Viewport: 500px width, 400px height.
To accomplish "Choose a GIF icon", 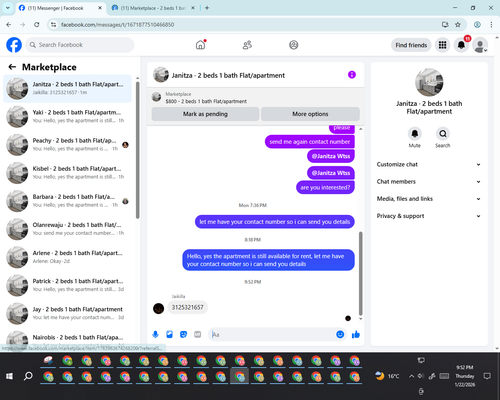I will tap(198, 334).
